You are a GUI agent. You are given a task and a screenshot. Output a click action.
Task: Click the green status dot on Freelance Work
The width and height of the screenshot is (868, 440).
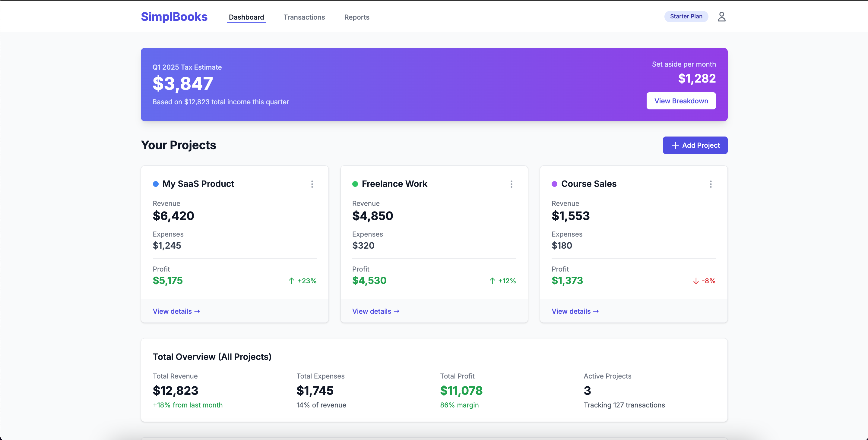point(355,184)
